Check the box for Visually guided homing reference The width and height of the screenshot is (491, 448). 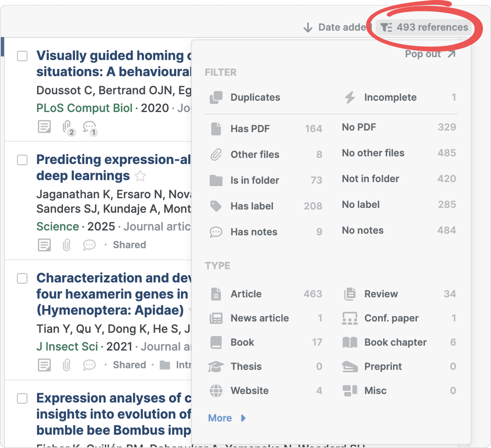22,56
